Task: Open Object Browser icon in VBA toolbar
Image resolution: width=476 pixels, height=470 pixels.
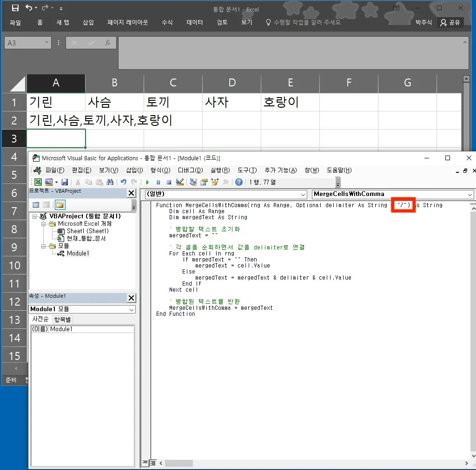Action: [215, 182]
